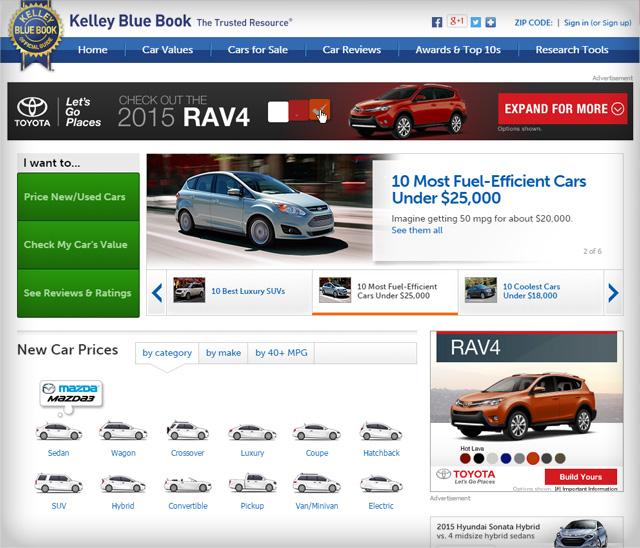Select the Convertible car icon
This screenshot has width=640, height=548.
(188, 485)
